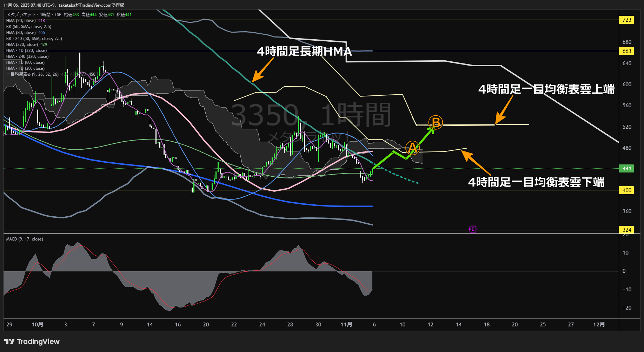
Task: Click the 始値433 open value in legend
Action: [x=71, y=15]
